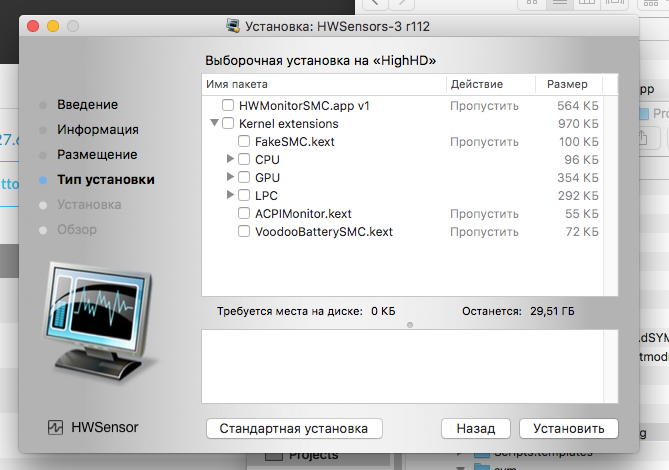Click Пропустить action for HWMonitorSMC.app

(x=484, y=106)
